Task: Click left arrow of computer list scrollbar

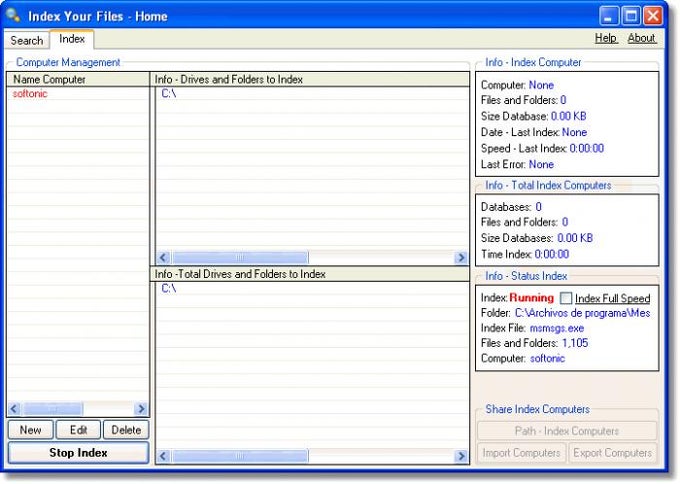Action: tap(14, 409)
